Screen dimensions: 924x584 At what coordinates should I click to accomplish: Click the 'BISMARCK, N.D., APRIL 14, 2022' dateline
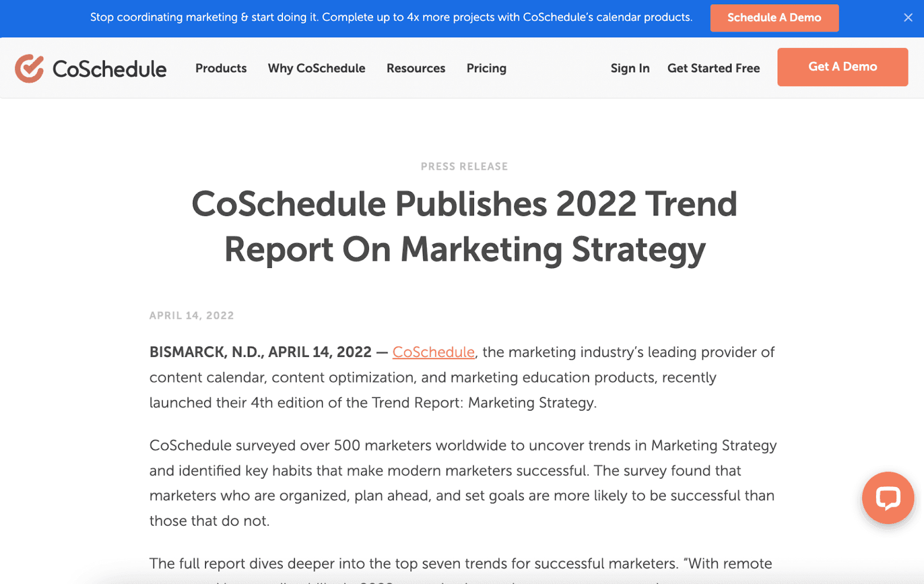(x=260, y=352)
